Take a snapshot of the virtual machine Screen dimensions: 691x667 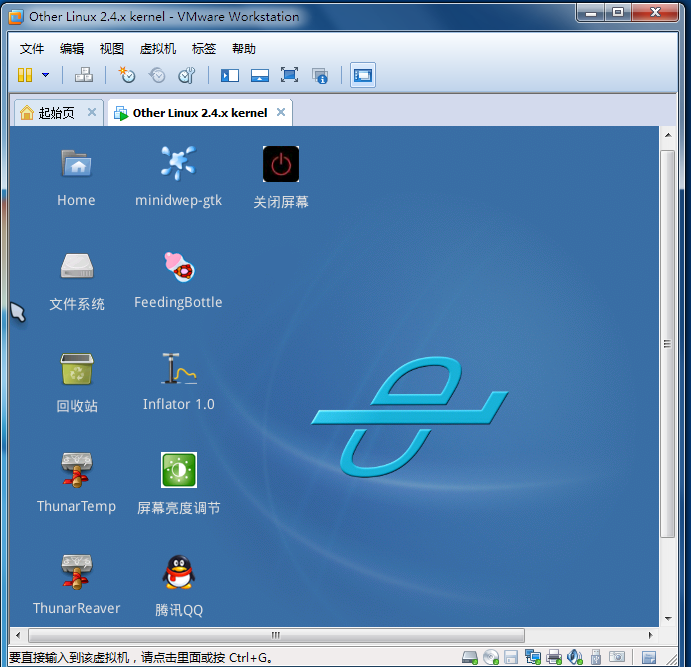[127, 75]
